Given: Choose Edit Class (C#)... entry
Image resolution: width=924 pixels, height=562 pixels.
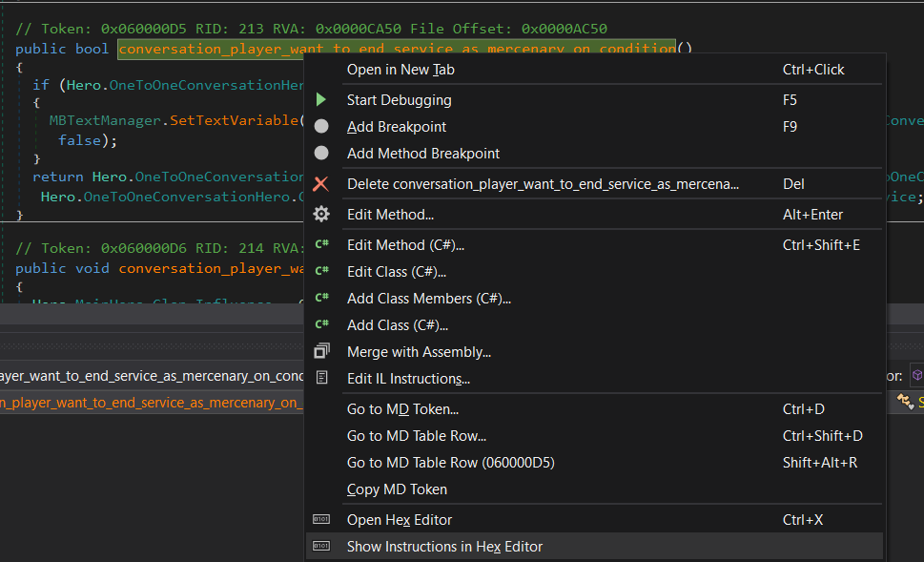Looking at the screenshot, I should click(594, 271).
